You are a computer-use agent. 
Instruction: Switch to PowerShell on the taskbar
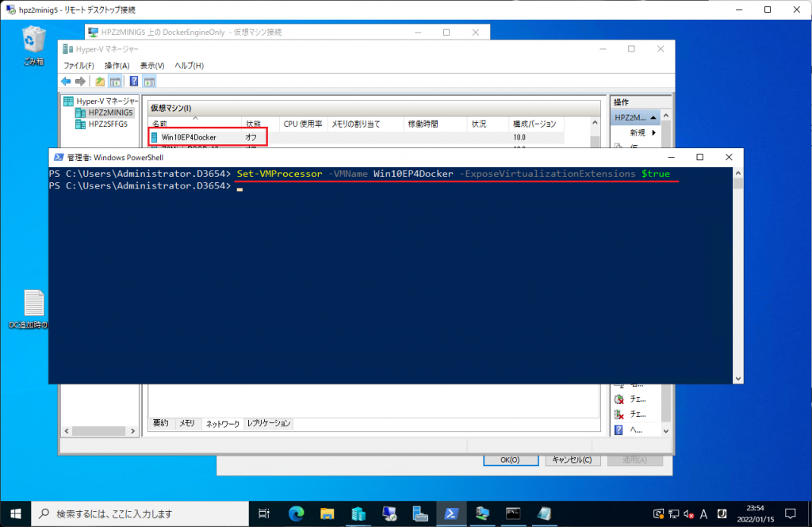[451, 514]
